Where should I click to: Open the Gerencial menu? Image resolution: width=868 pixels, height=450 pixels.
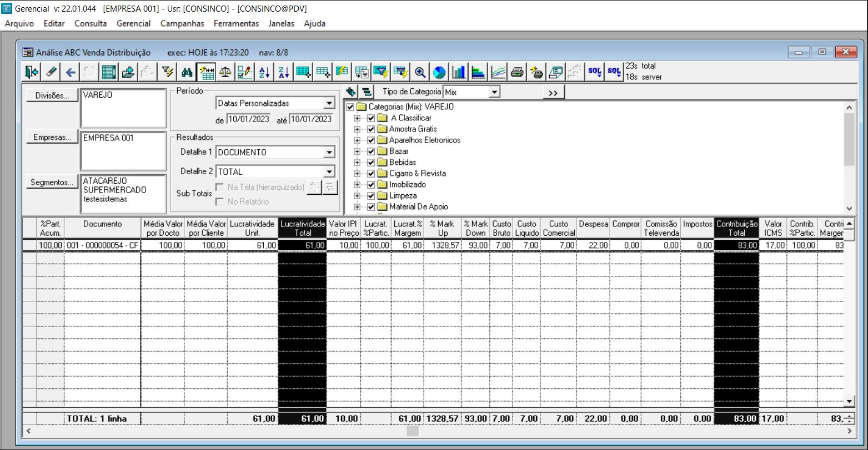133,24
